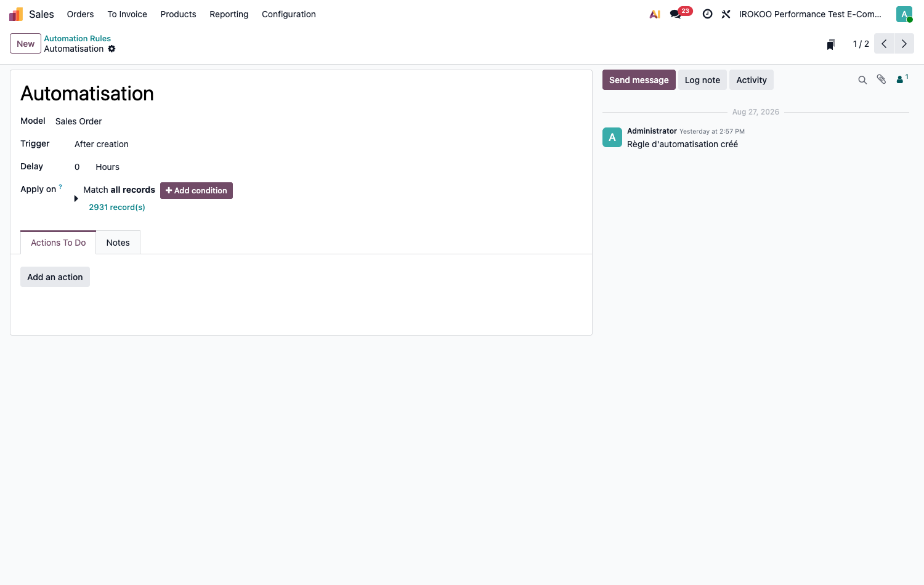
Task: Switch to the Notes tab
Action: pyautogui.click(x=118, y=243)
